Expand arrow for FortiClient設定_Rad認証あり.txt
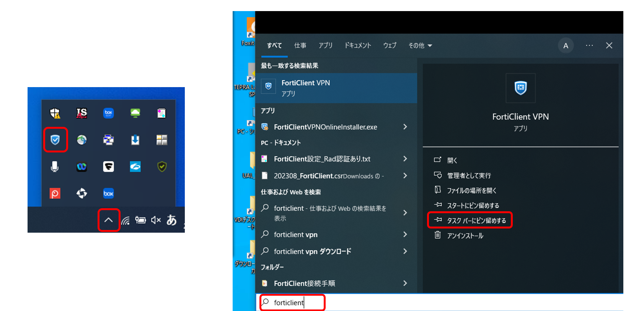 [x=405, y=159]
